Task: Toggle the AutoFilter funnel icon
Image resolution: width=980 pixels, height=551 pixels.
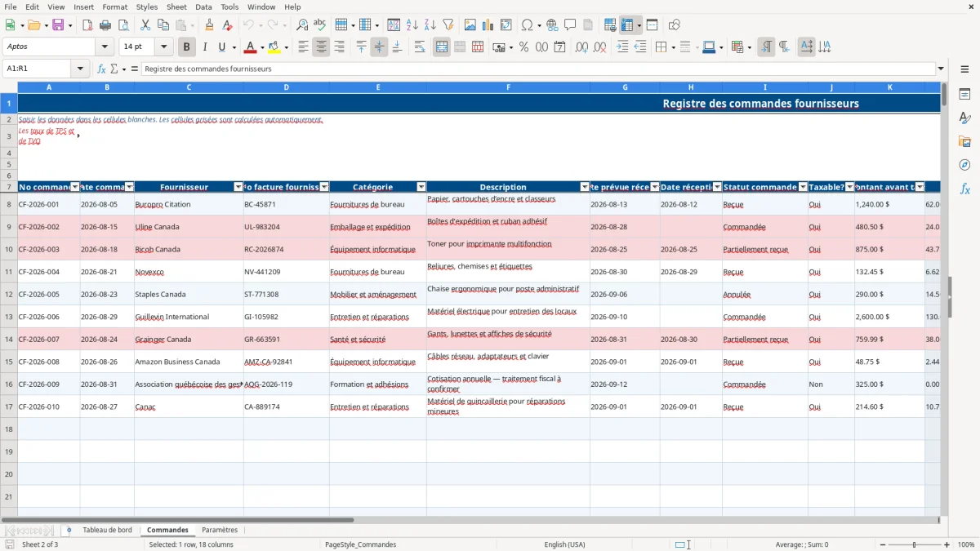Action: click(448, 25)
